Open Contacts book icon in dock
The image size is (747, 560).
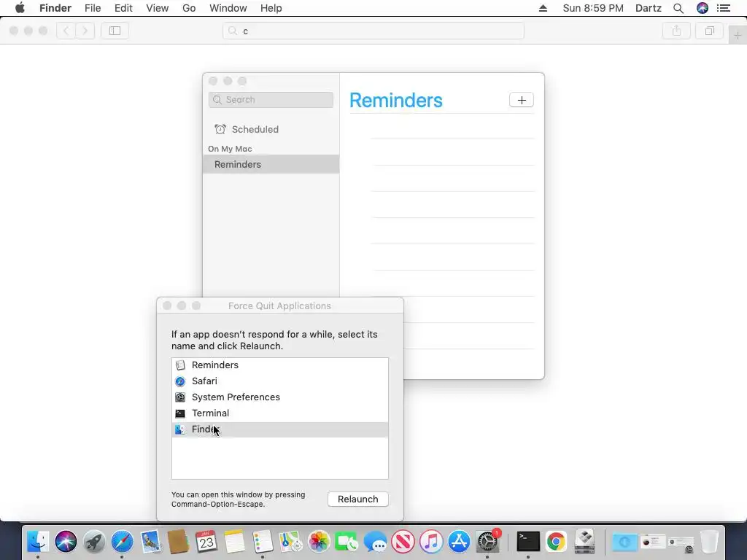pyautogui.click(x=179, y=542)
